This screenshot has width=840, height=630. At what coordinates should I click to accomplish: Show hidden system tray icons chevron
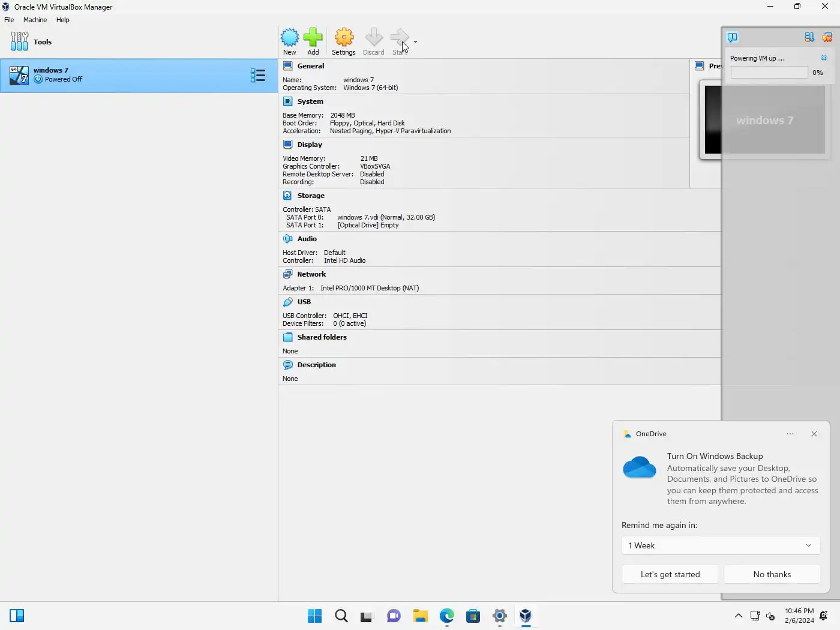point(739,616)
